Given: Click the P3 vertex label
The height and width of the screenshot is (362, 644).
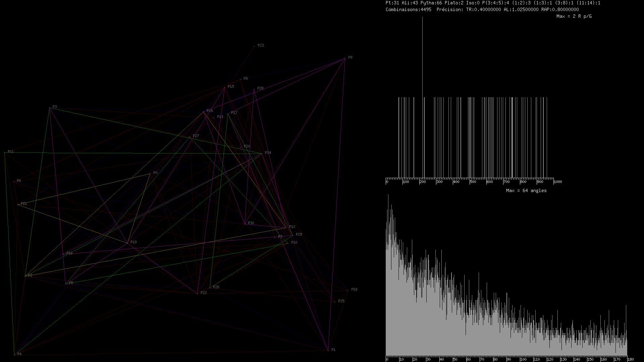Looking at the screenshot, I should (x=55, y=107).
